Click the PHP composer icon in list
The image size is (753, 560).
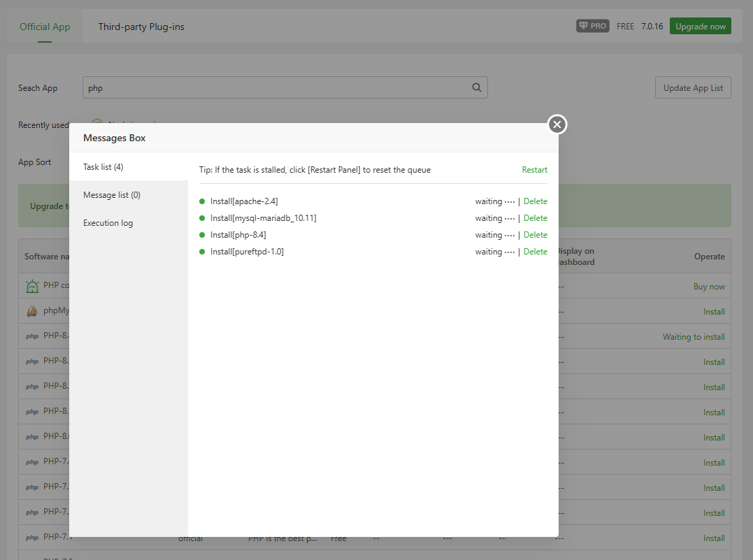pos(32,287)
